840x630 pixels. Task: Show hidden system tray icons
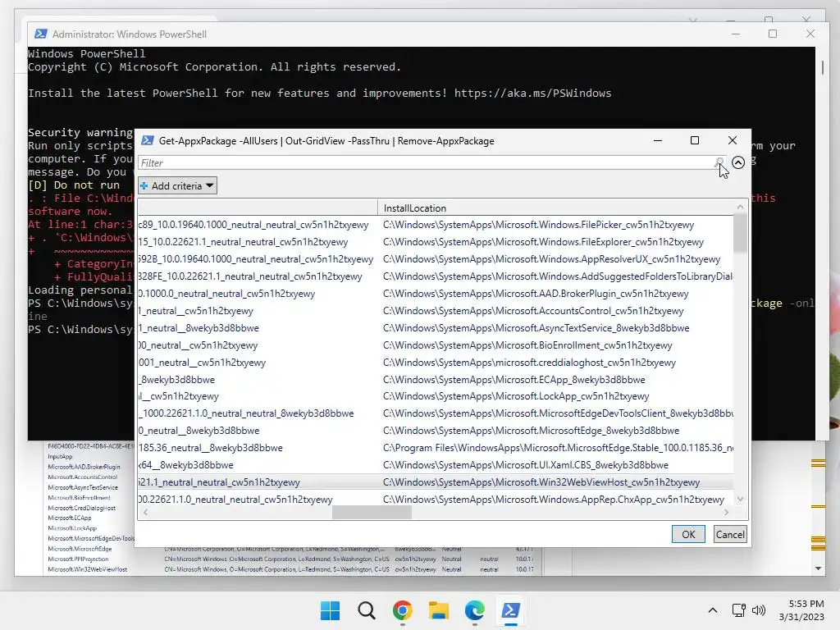713,610
